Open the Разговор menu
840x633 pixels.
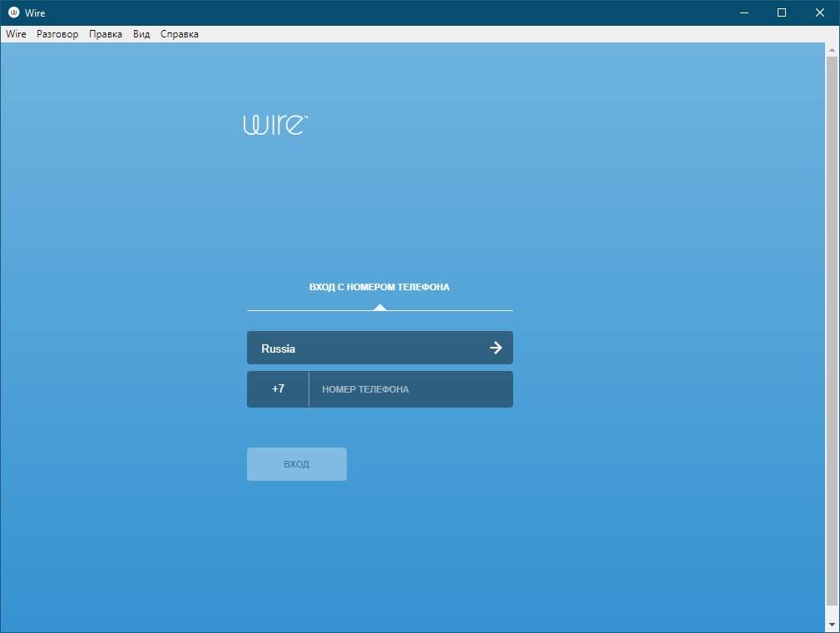click(x=57, y=34)
